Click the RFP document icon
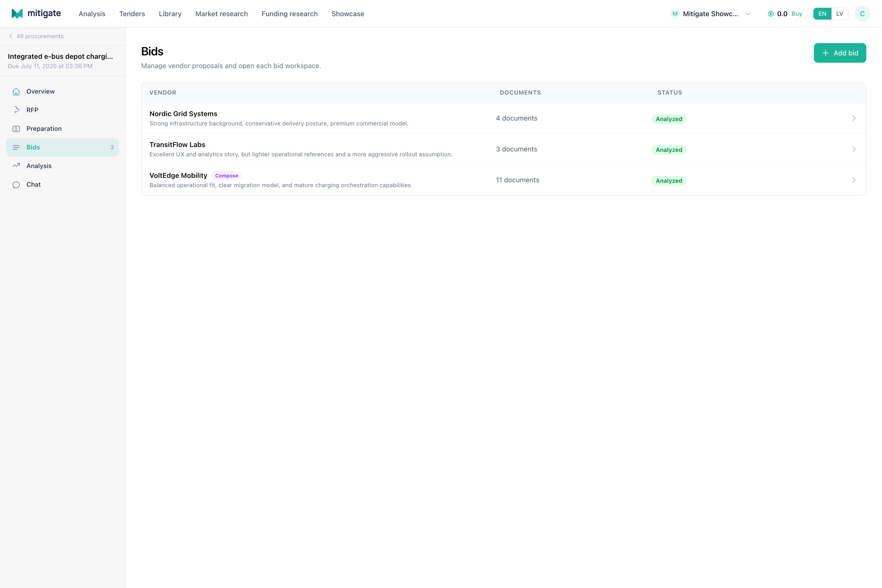Screen dimensions: 882x588 point(16,110)
